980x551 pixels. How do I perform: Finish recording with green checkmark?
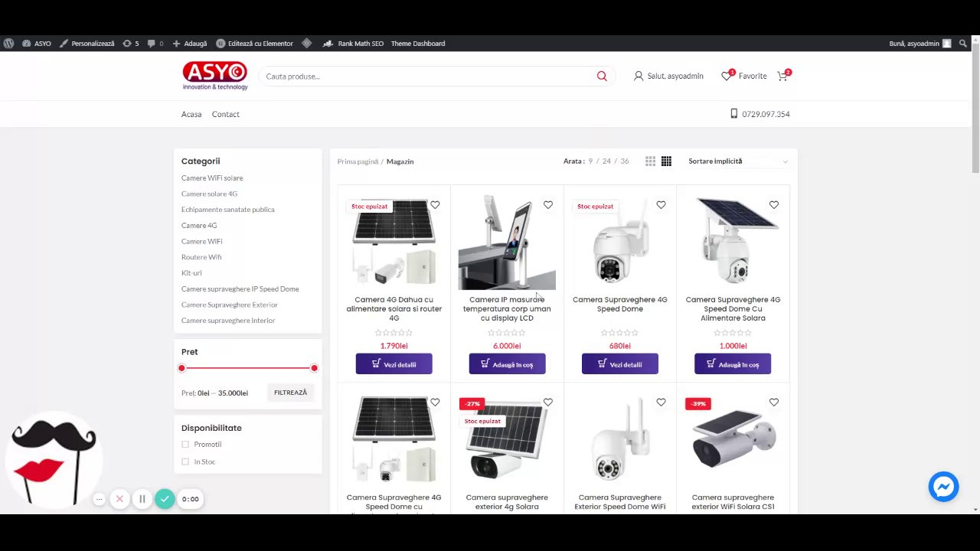165,499
